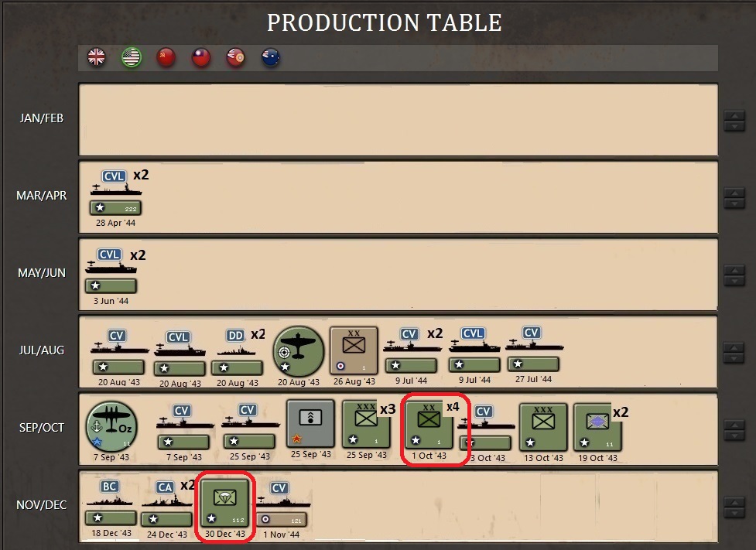756x550 pixels.
Task: Pick the Australia flag icon
Action: coord(271,57)
